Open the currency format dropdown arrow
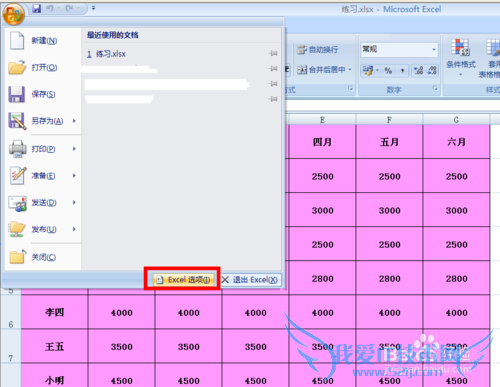 coord(377,70)
